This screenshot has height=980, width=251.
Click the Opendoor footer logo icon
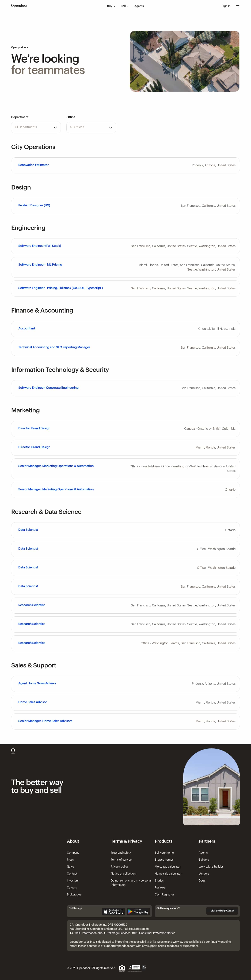[x=13, y=751]
